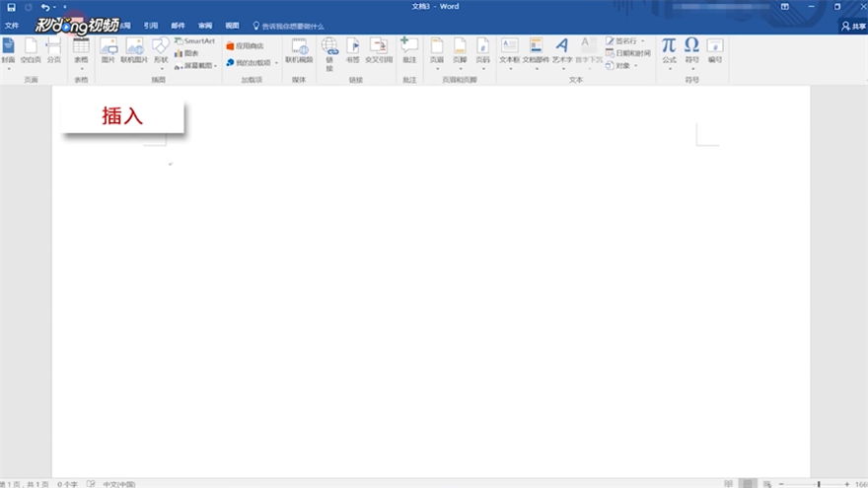
Task: Click the zoom slider handle
Action: [x=819, y=484]
